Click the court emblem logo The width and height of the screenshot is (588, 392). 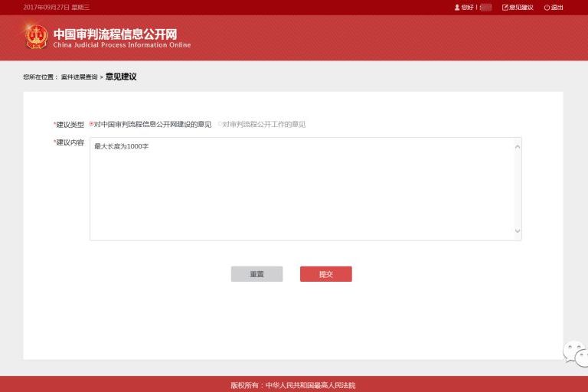point(36,36)
